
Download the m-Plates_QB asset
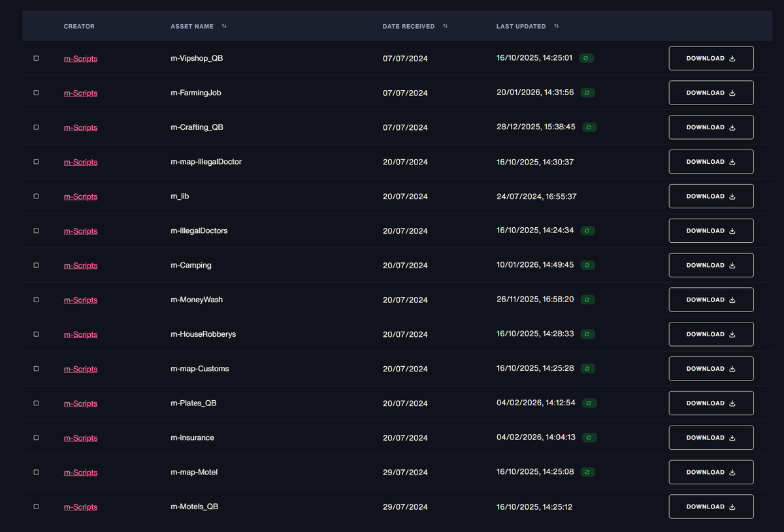point(711,403)
